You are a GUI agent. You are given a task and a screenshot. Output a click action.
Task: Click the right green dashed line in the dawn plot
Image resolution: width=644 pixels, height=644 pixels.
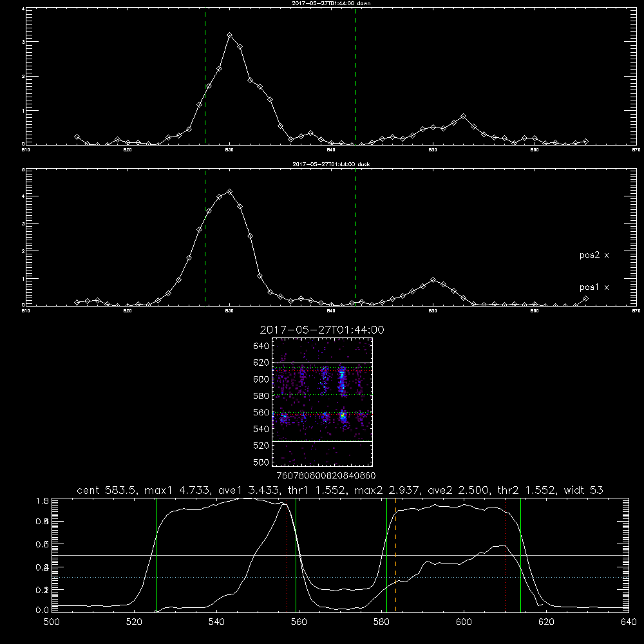click(x=355, y=77)
